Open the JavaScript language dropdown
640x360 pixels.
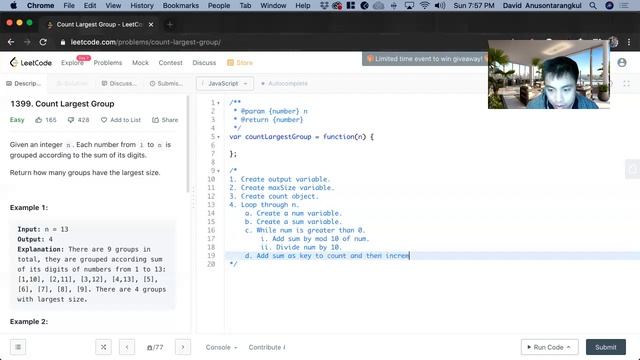point(225,83)
